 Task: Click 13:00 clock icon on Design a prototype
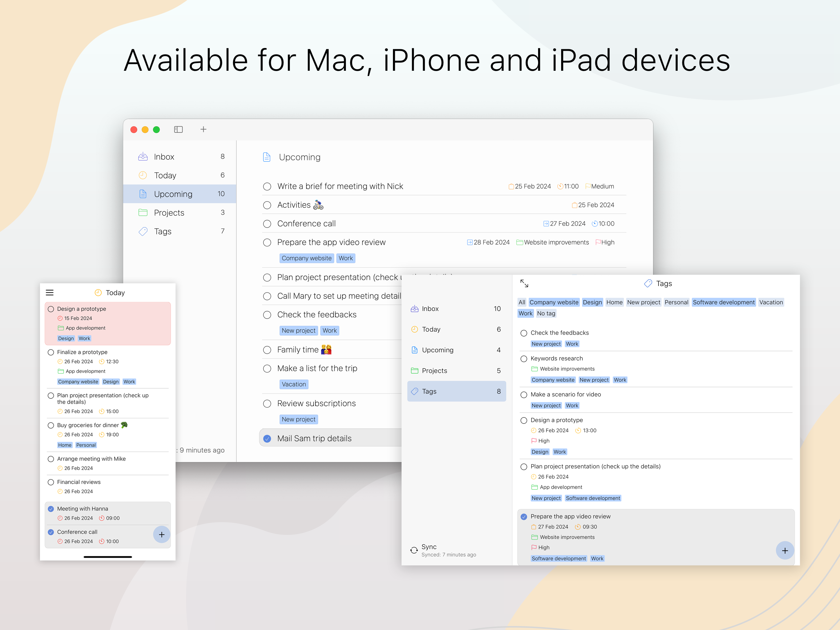coord(578,431)
